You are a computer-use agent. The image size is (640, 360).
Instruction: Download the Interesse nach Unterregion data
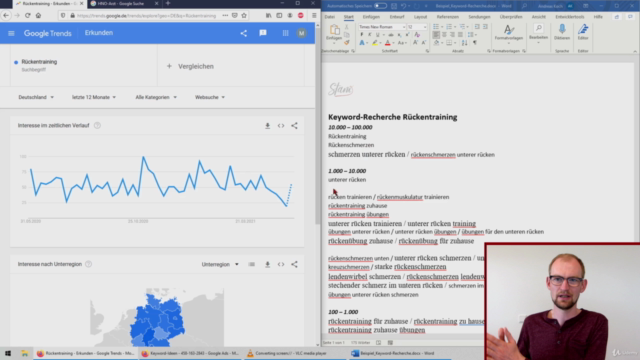click(x=267, y=264)
